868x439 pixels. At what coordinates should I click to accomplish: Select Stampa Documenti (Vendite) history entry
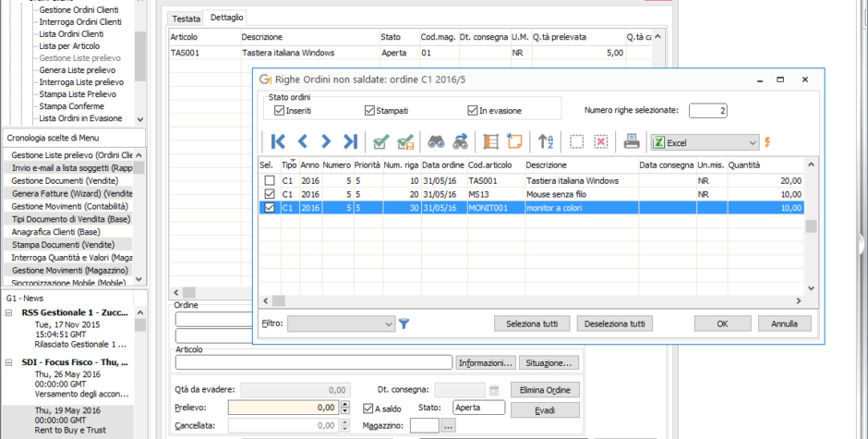(63, 244)
